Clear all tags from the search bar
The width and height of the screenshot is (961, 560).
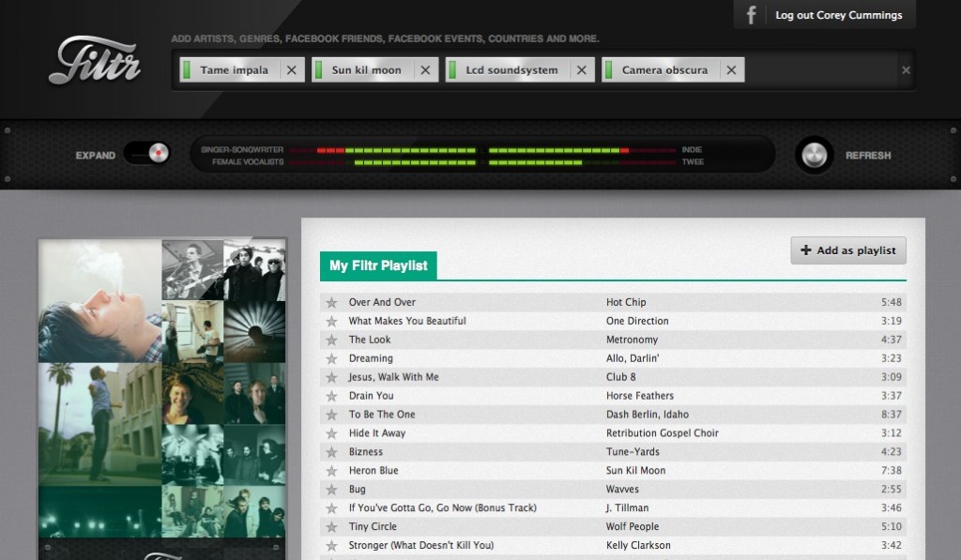tap(906, 70)
